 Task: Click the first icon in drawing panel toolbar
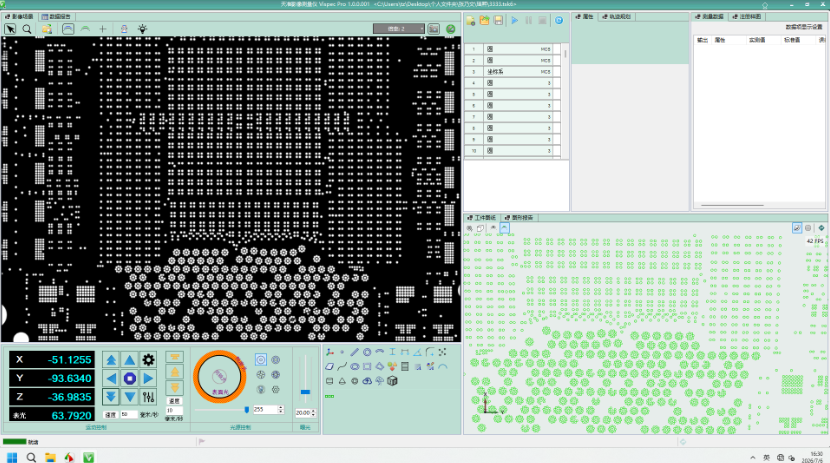pos(470,228)
